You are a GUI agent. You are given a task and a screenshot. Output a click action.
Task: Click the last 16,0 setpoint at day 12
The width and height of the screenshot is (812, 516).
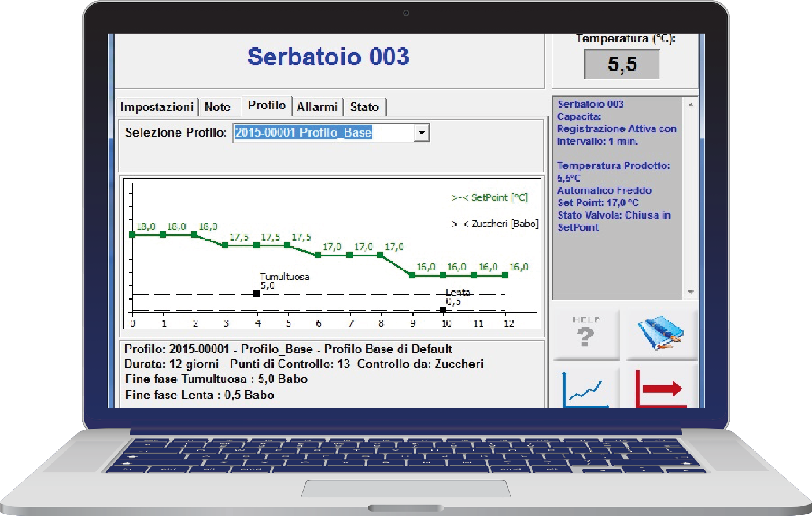tap(505, 275)
